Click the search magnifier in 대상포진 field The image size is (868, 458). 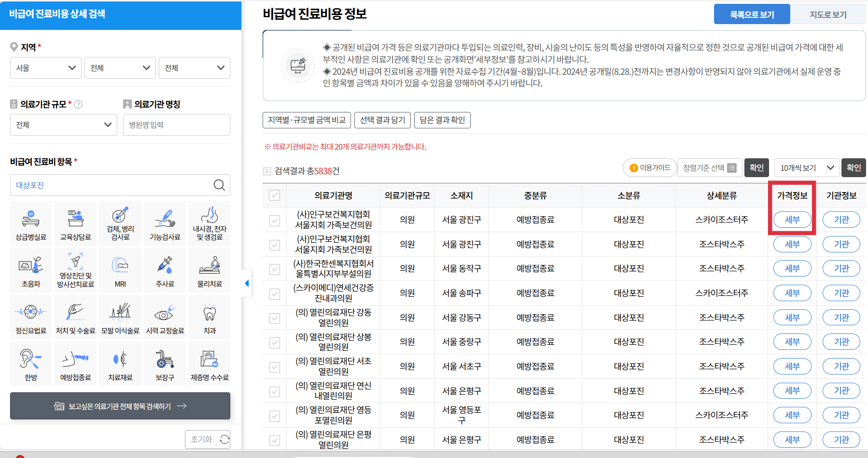(219, 185)
